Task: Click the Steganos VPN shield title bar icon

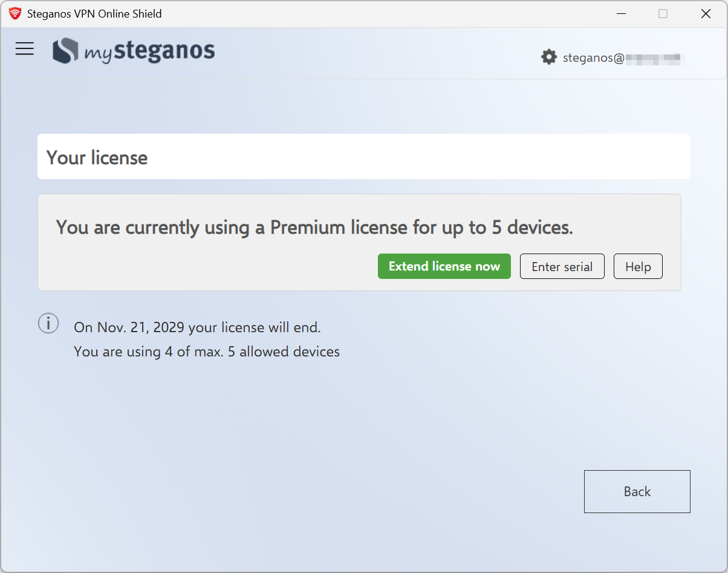Action: (x=15, y=13)
